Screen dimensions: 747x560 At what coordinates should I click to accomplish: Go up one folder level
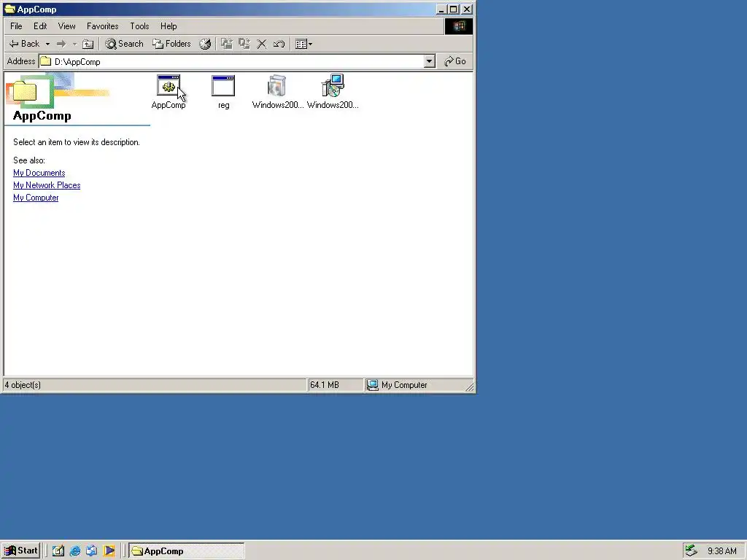tap(88, 44)
